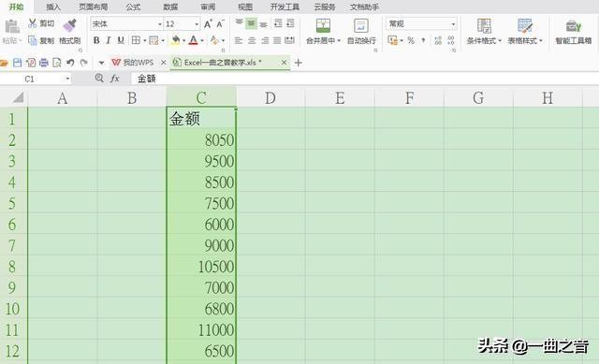The image size is (599, 364).
Task: Apply percent style with % icon
Action: 411,40
